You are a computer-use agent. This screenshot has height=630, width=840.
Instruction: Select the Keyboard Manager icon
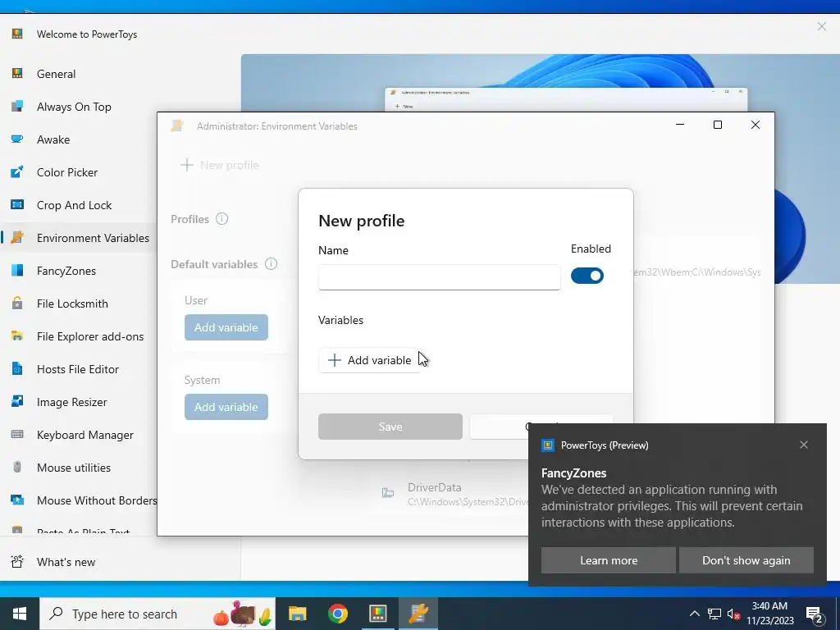point(17,435)
